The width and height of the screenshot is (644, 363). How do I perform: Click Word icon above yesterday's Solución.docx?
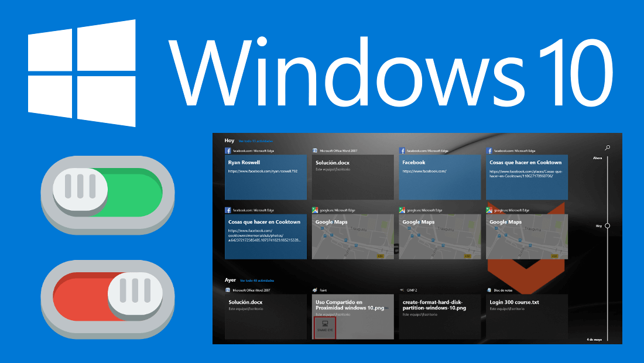[x=228, y=290]
